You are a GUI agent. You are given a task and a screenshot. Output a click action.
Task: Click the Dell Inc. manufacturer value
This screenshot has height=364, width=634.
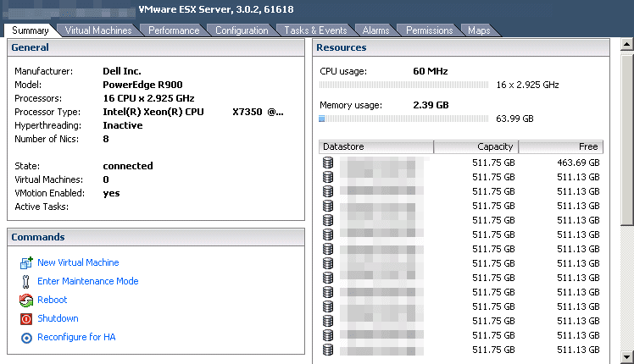point(122,71)
